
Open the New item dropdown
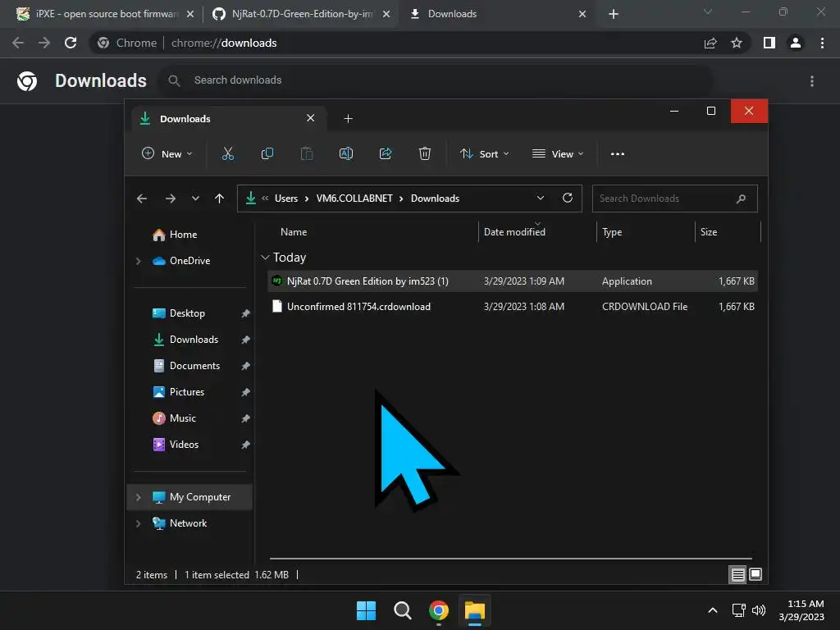(x=167, y=153)
